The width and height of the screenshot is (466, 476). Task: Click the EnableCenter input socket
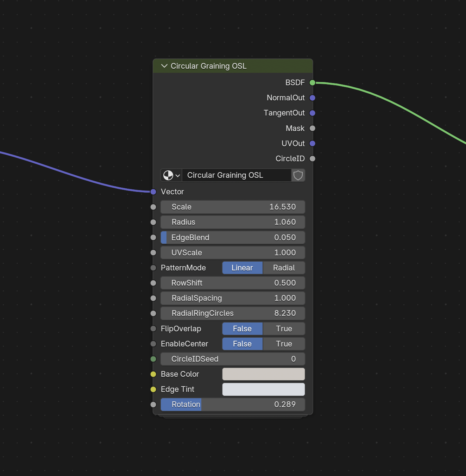153,344
